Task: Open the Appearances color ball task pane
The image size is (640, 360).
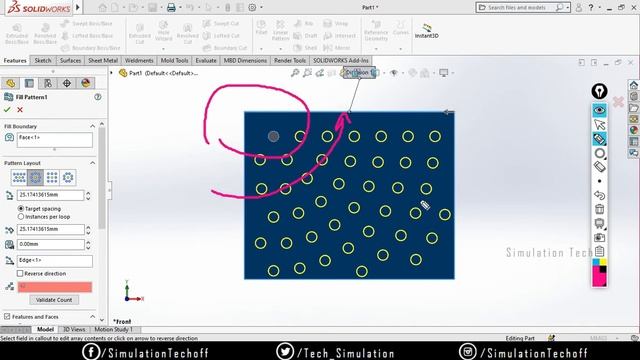Action: pos(634,130)
